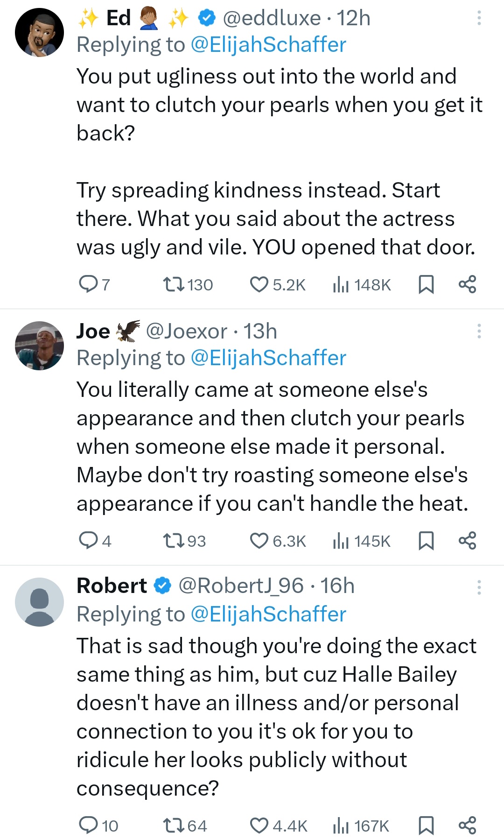Like Joe's tweet with 6.3K likes

click(259, 541)
